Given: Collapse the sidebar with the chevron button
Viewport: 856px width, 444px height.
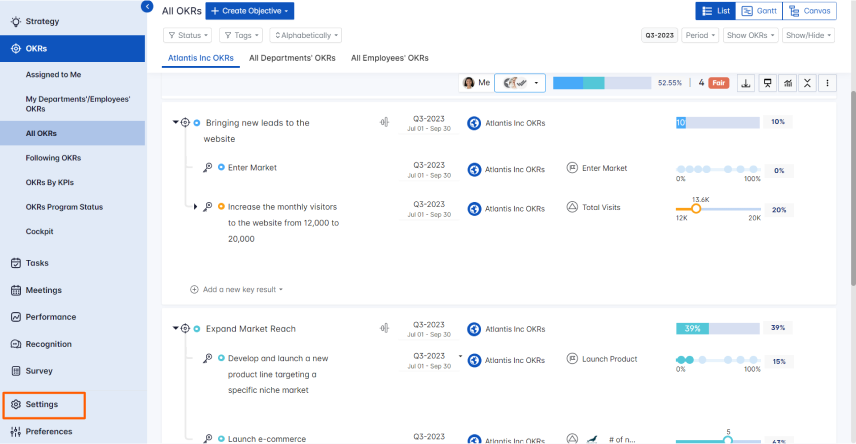Looking at the screenshot, I should 147,7.
